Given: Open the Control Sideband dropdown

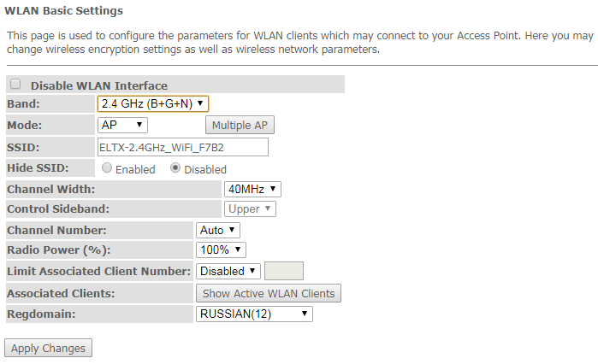Looking at the screenshot, I should pyautogui.click(x=250, y=208).
